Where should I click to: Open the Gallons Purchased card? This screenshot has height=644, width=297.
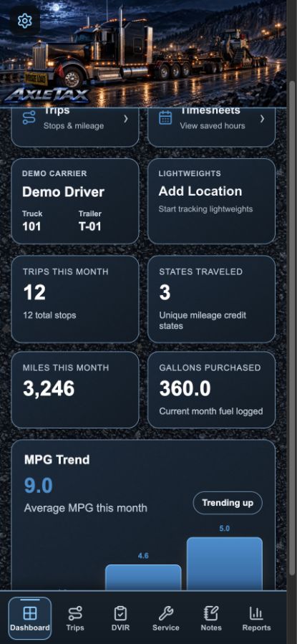point(211,390)
